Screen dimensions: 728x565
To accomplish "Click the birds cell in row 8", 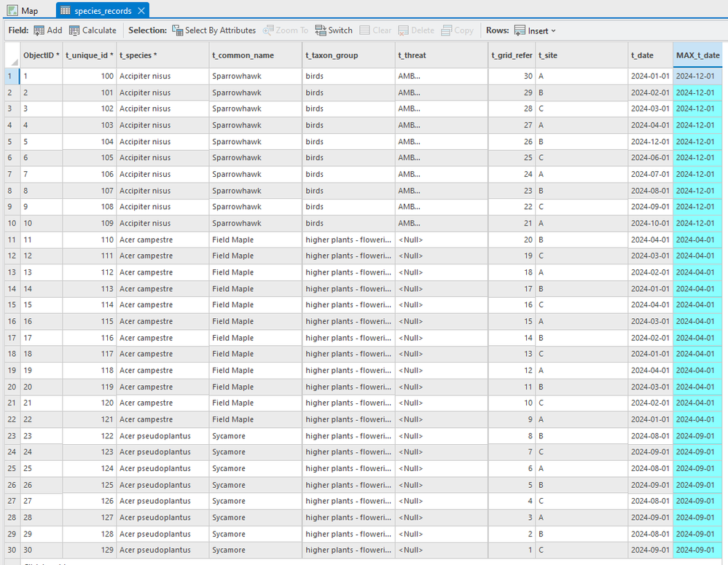I will tap(348, 191).
